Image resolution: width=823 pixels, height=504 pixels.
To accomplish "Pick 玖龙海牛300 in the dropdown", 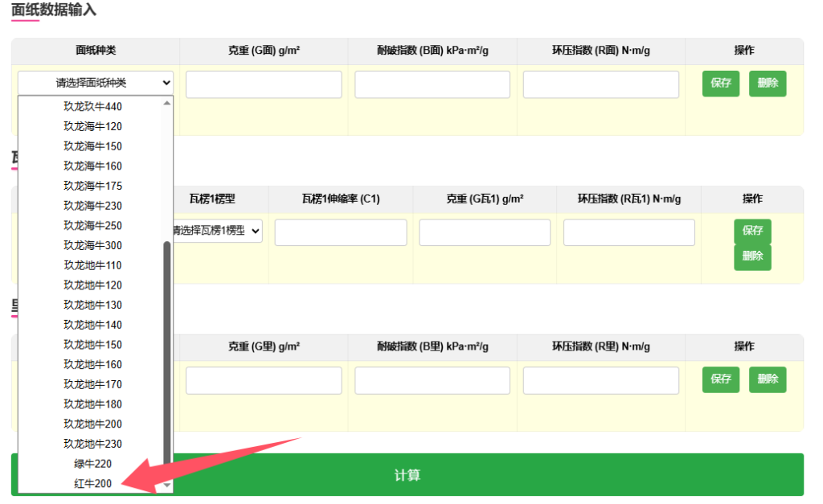I will pos(92,245).
